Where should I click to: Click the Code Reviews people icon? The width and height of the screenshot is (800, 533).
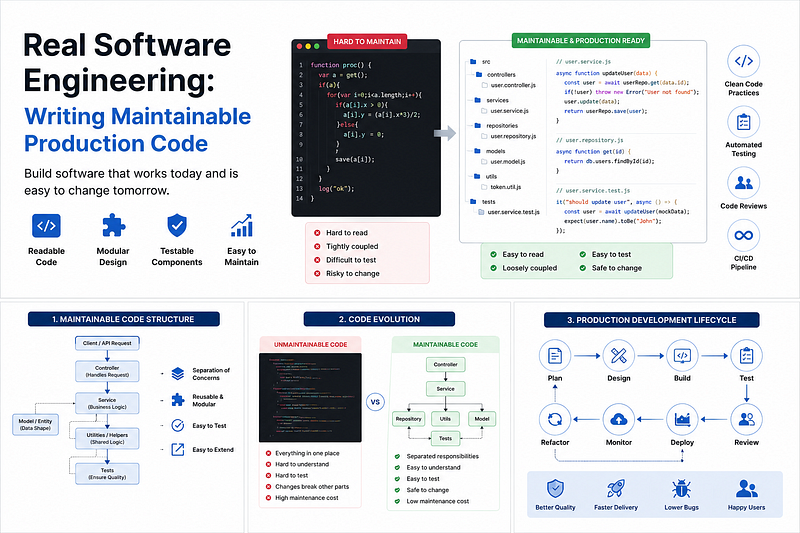(743, 183)
